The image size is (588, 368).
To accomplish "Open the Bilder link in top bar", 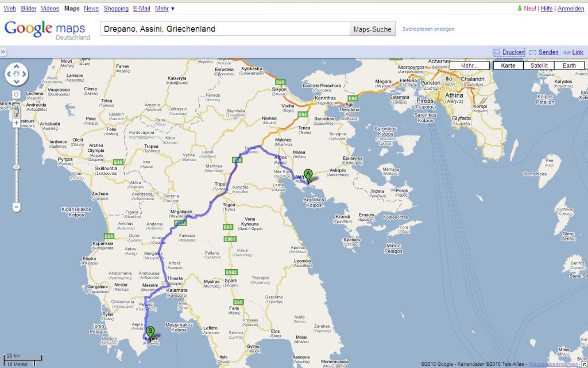I will (29, 8).
